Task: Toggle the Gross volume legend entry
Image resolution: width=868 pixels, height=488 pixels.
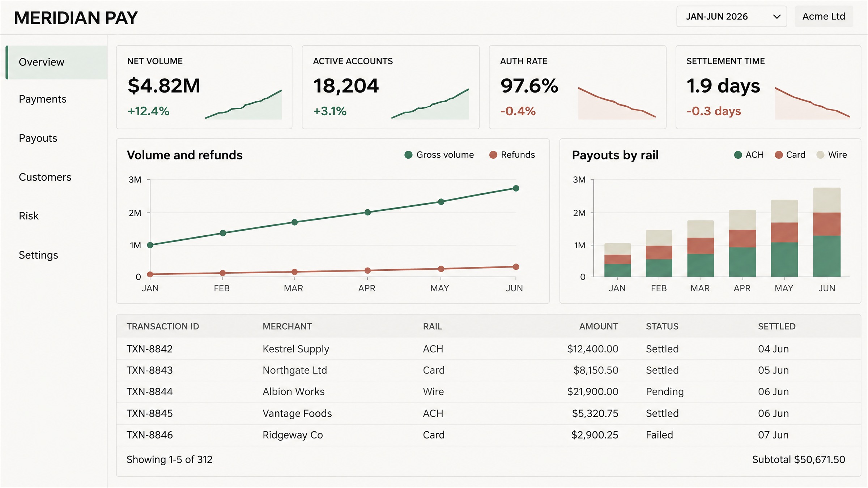Action: (439, 155)
